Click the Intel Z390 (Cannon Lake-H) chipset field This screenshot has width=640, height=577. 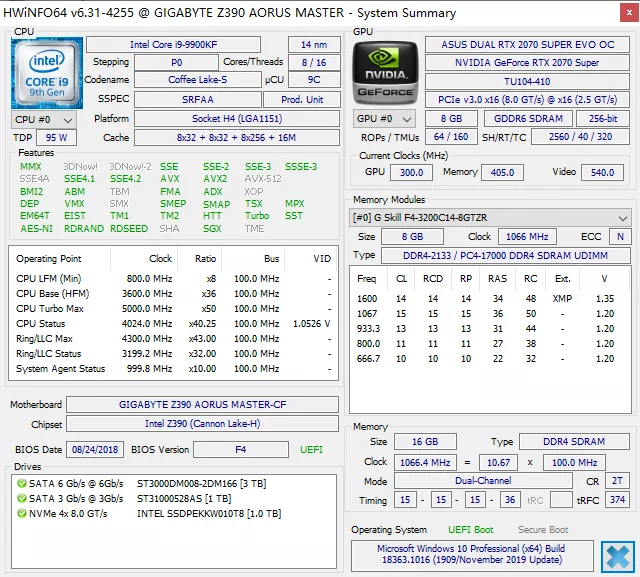[202, 424]
